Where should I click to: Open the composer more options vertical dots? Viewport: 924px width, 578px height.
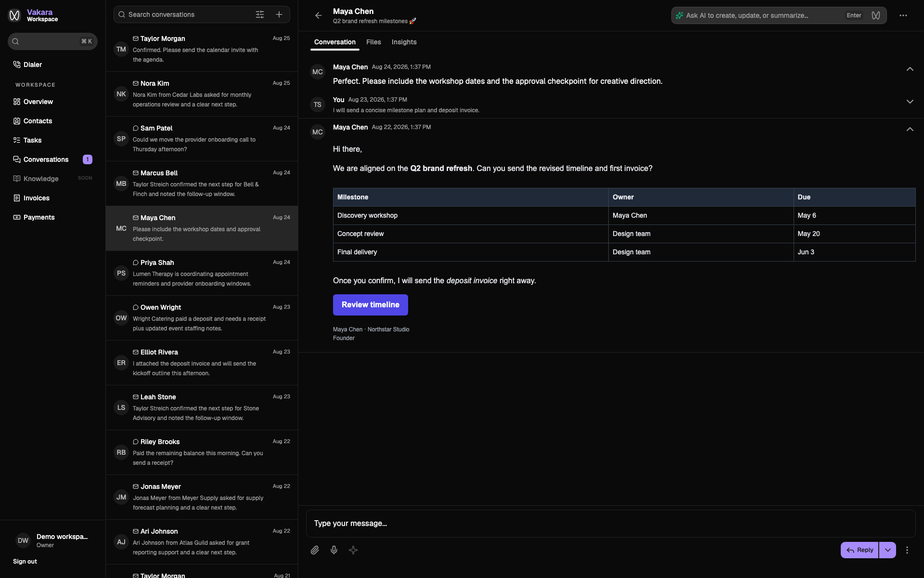(907, 550)
